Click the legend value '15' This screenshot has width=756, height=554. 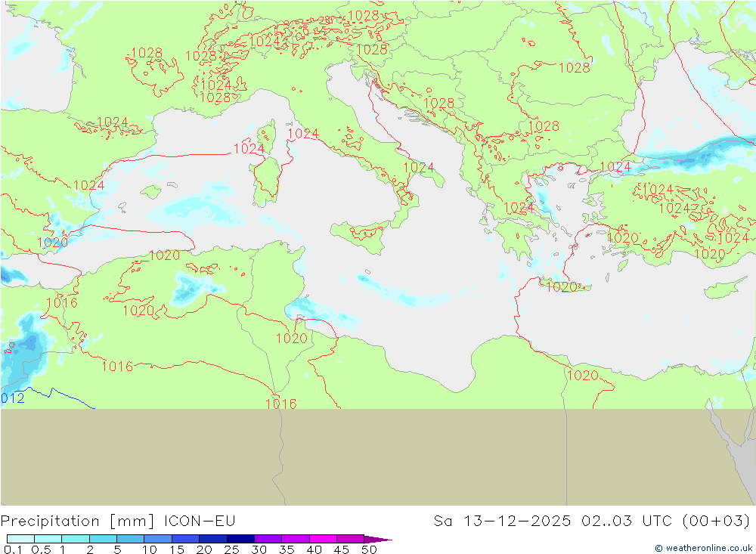[x=177, y=549]
